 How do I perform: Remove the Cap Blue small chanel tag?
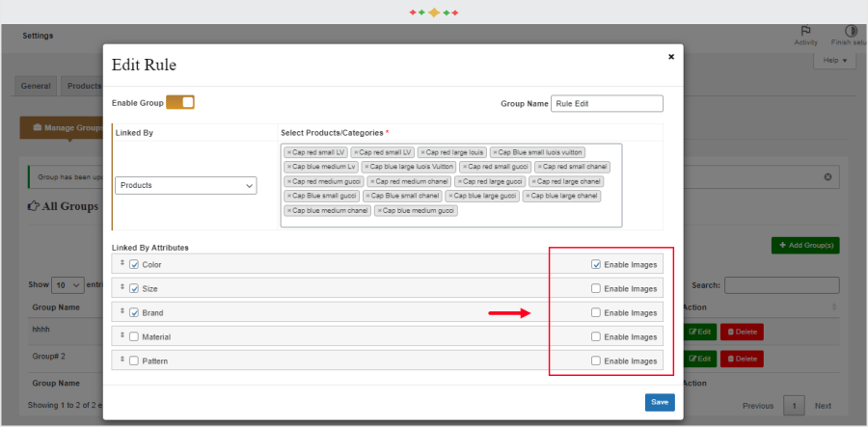[x=368, y=196]
